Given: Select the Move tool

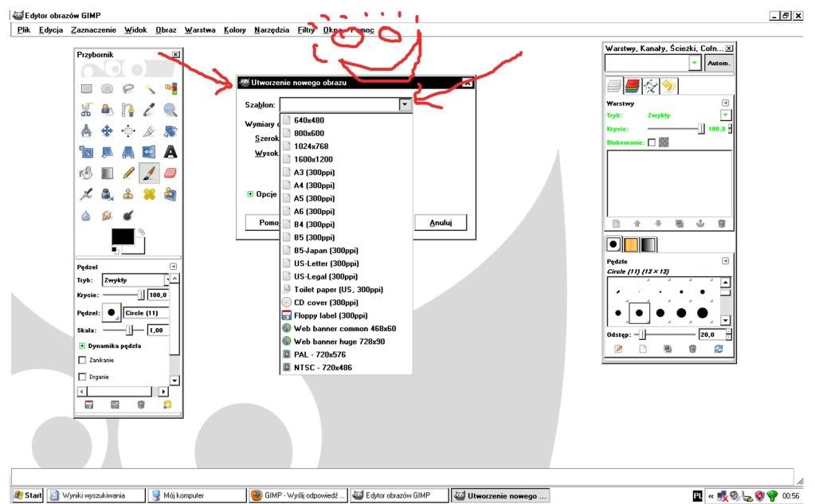Looking at the screenshot, I should point(107,131).
